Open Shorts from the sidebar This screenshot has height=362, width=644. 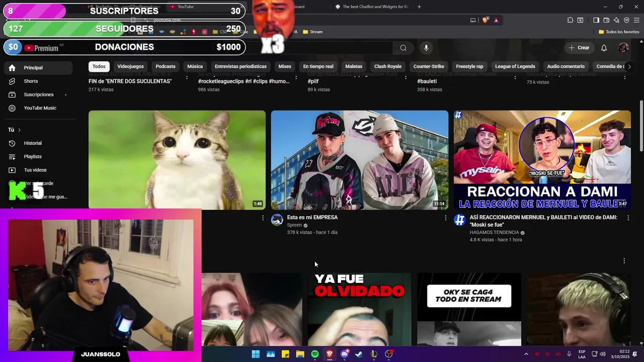click(38, 81)
